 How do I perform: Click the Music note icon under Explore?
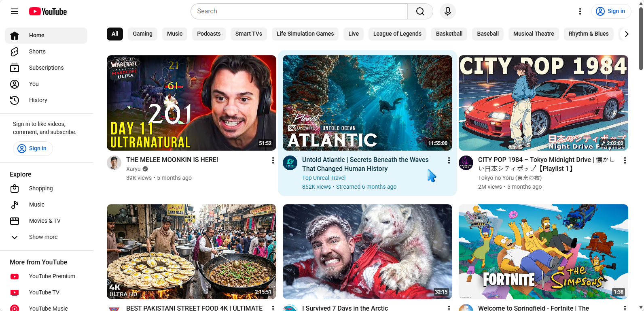(x=15, y=204)
